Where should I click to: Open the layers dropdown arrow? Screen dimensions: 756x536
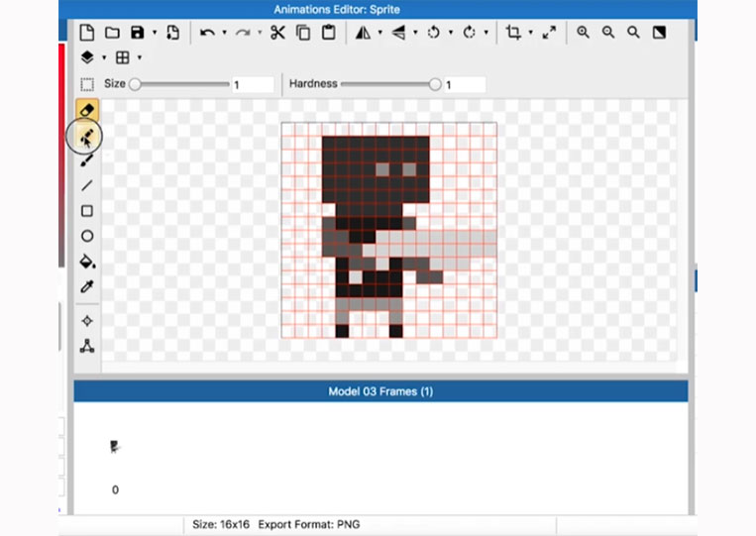coord(104,57)
